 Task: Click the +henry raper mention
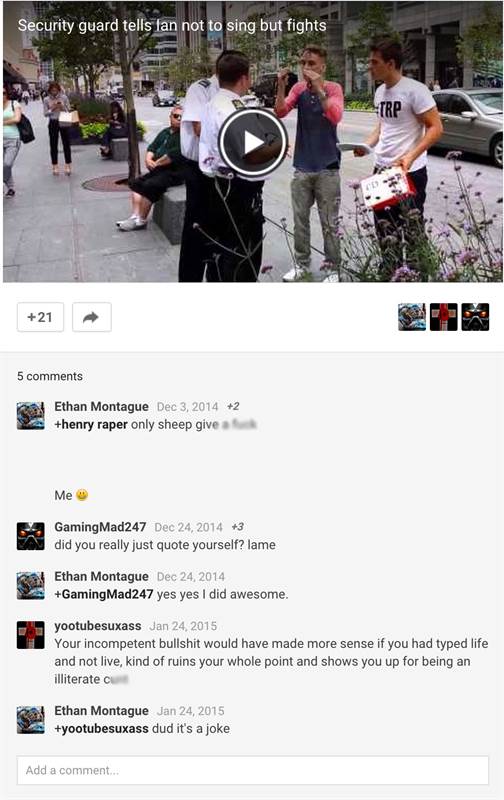click(91, 424)
